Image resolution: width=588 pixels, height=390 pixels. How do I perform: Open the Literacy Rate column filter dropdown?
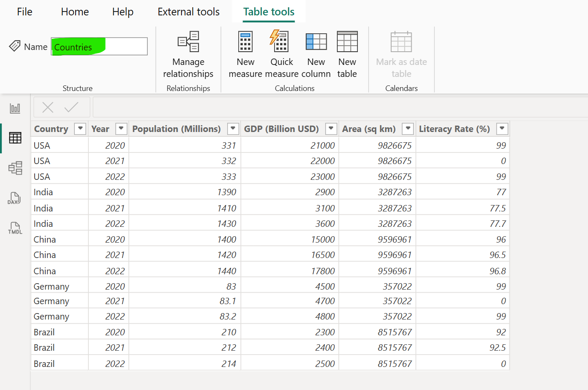click(502, 129)
